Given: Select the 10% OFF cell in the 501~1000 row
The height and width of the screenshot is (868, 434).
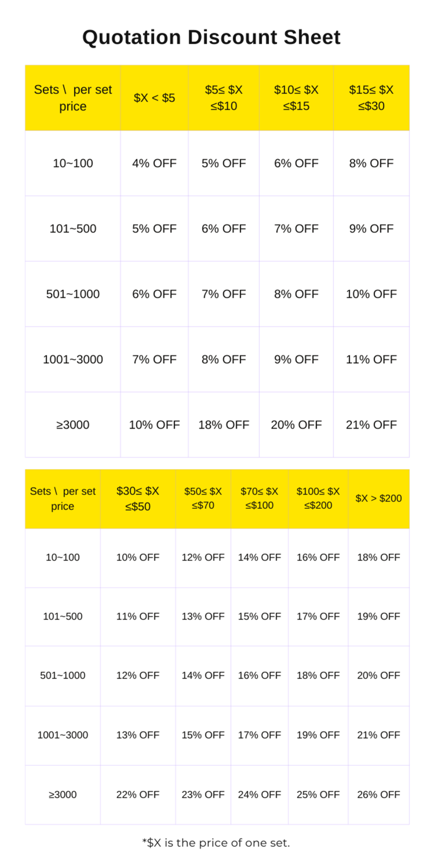Looking at the screenshot, I should click(x=372, y=294).
